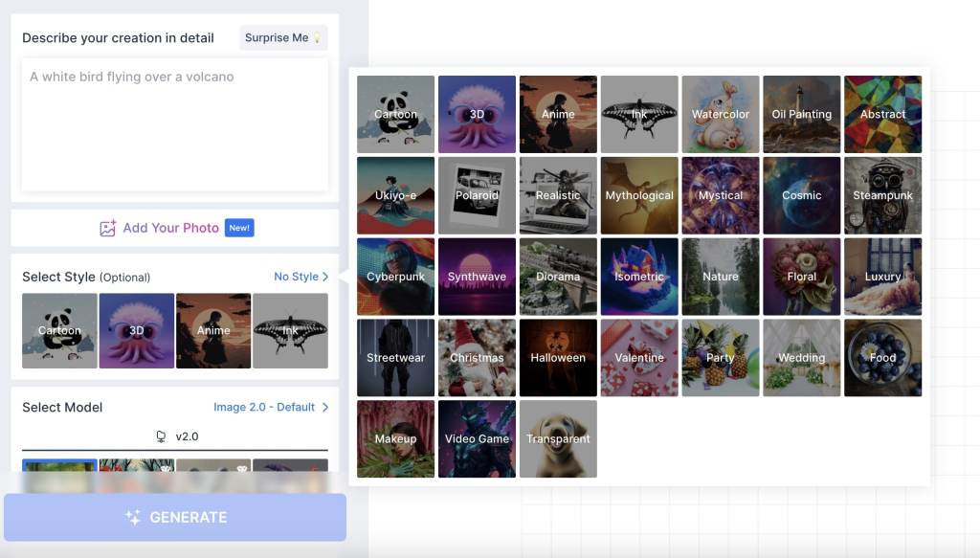Open the Image 2.0 - Default model selector
980x558 pixels.
tap(271, 407)
